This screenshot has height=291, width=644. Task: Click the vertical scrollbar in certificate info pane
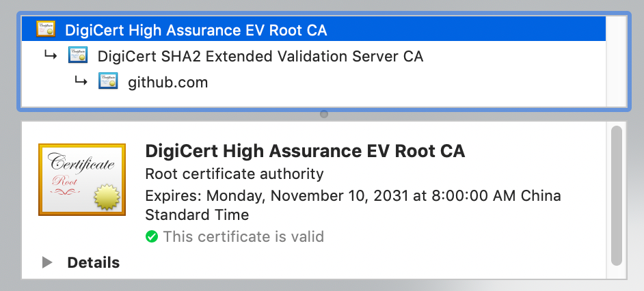click(617, 196)
